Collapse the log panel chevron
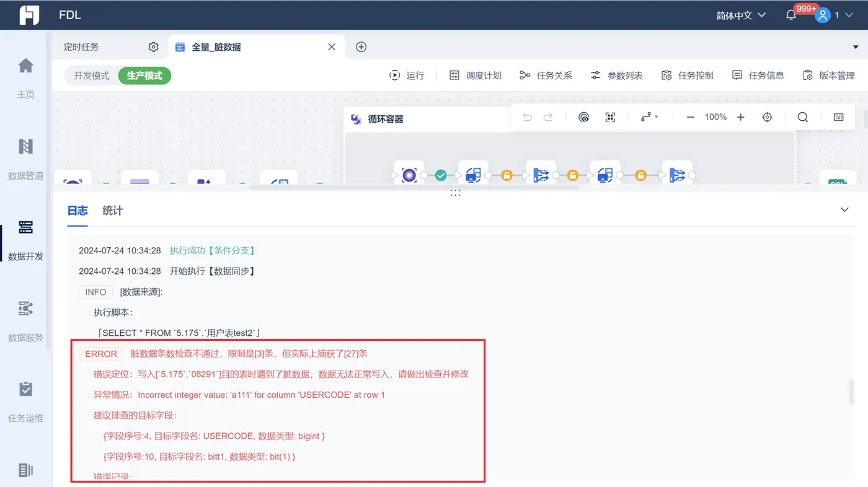Image resolution: width=868 pixels, height=487 pixels. click(x=844, y=210)
